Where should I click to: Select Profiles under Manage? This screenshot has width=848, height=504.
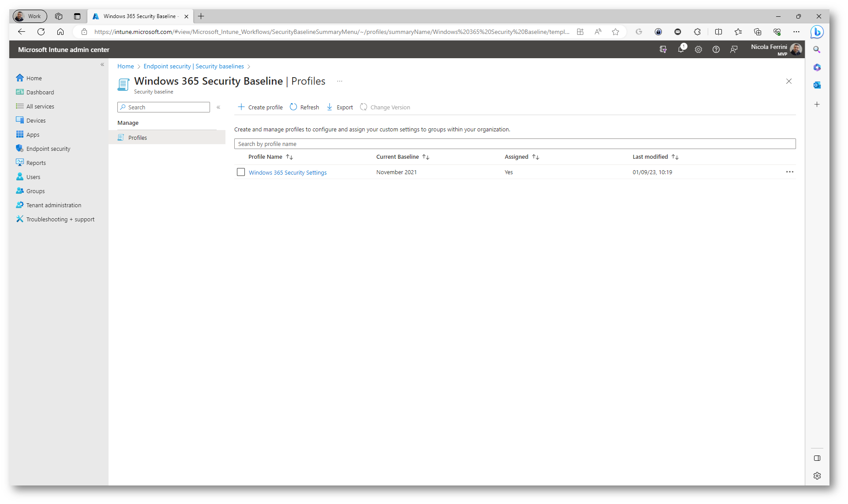[x=138, y=138]
